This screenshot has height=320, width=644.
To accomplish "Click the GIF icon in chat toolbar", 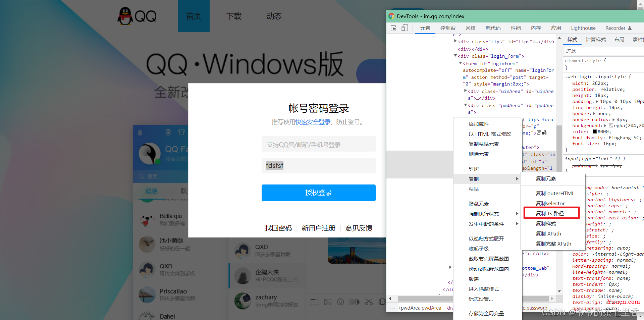I will pyautogui.click(x=354, y=302).
